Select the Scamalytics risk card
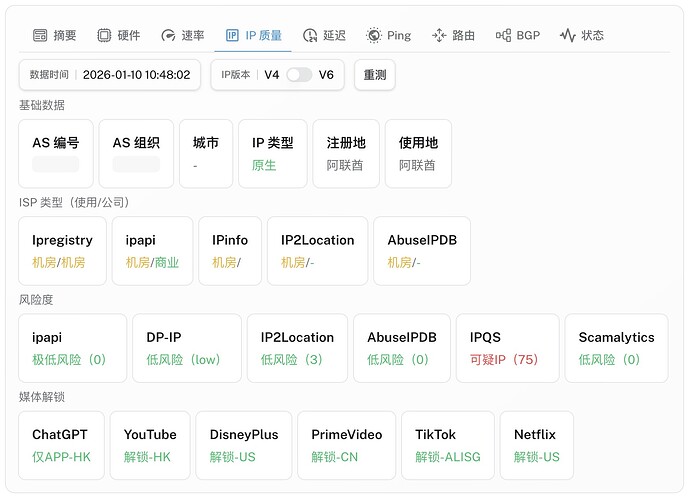689x499 pixels. click(616, 347)
